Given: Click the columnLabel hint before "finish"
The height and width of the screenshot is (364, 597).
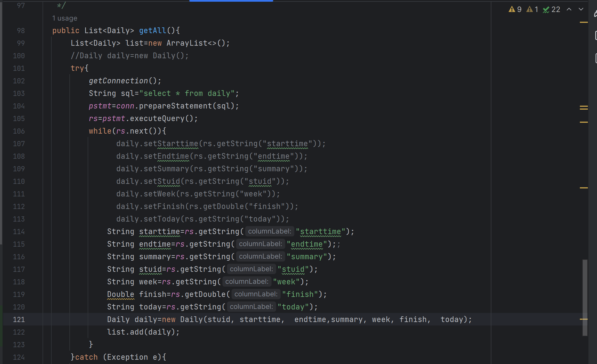Looking at the screenshot, I should pos(256,294).
